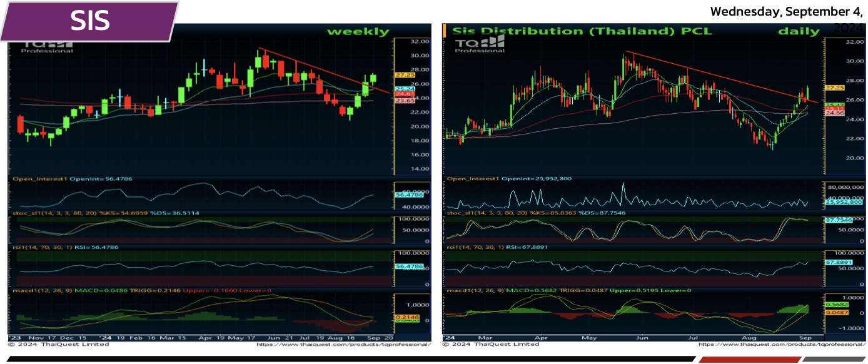Click the green "daily" timeframe label
The height and width of the screenshot is (364, 868).
799,31
